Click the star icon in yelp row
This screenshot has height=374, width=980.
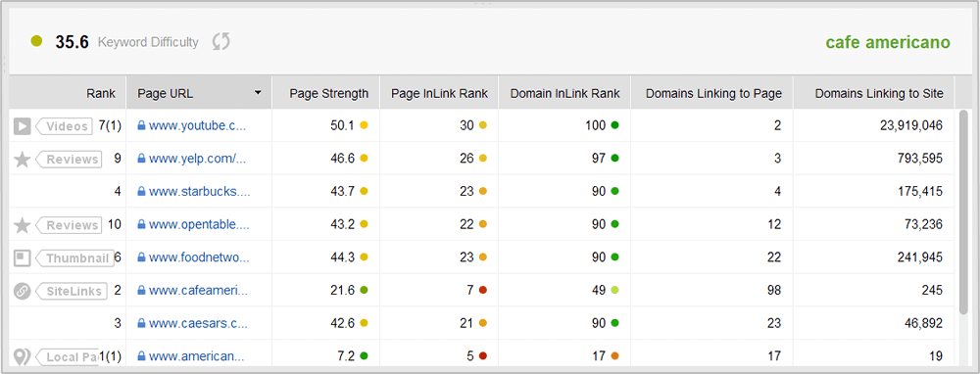[x=22, y=160]
